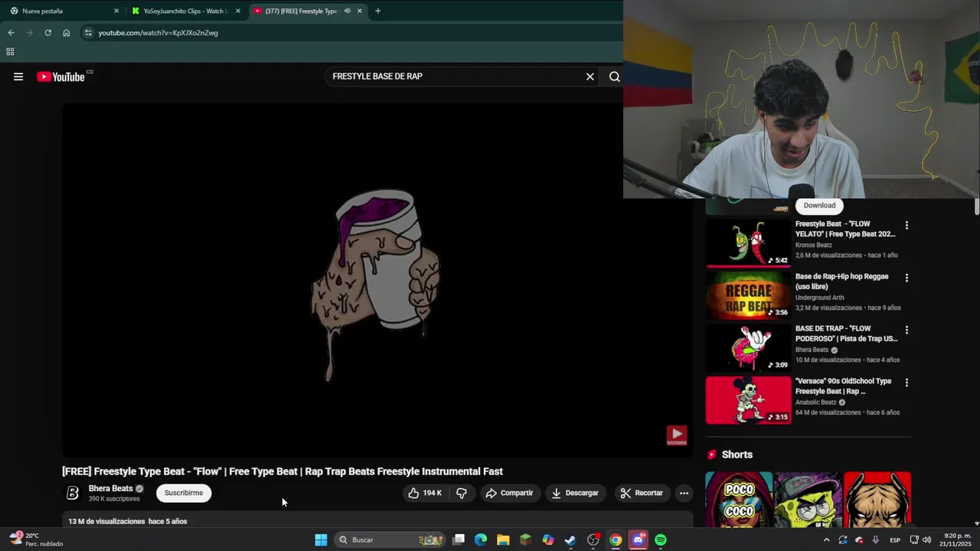Screen dimensions: 980x551
Task: Click Descargar download button
Action: click(575, 493)
